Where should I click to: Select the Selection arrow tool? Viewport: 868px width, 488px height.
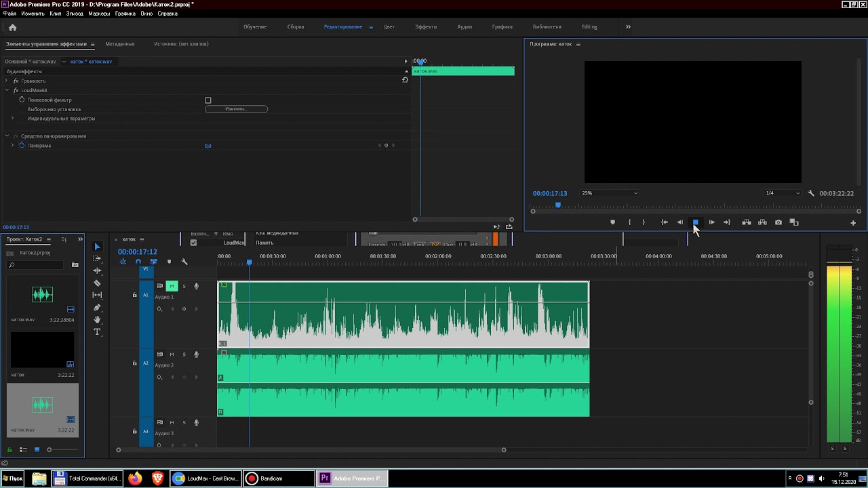[97, 247]
